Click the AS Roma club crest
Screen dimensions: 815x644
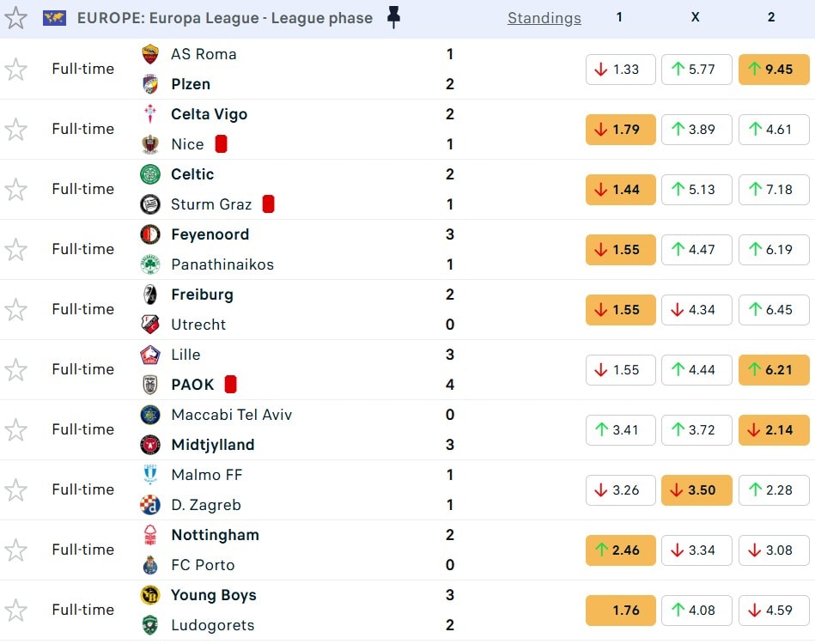pyautogui.click(x=150, y=54)
